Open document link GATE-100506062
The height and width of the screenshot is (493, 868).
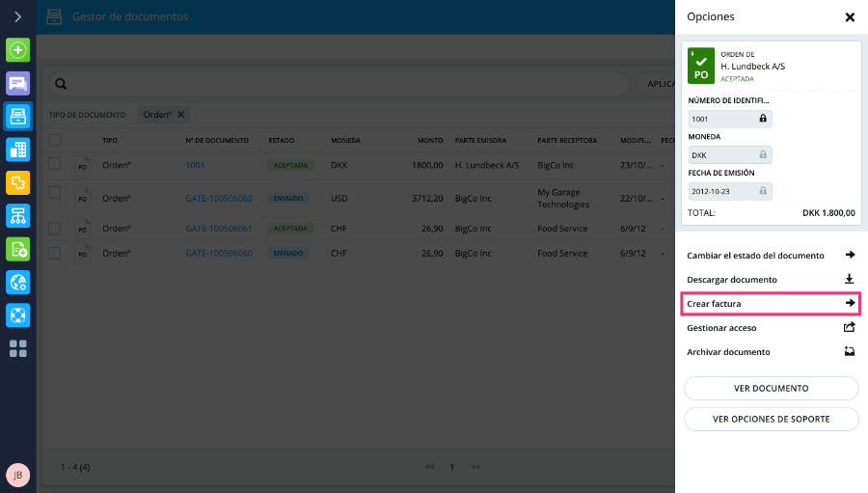(x=219, y=199)
